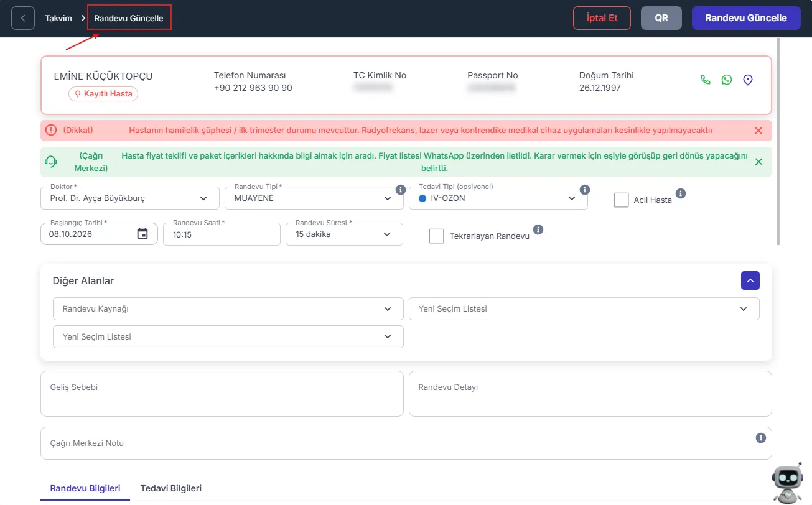Select the Randevu Bilgileri tab
Viewport: 812px width, 505px height.
pos(85,488)
